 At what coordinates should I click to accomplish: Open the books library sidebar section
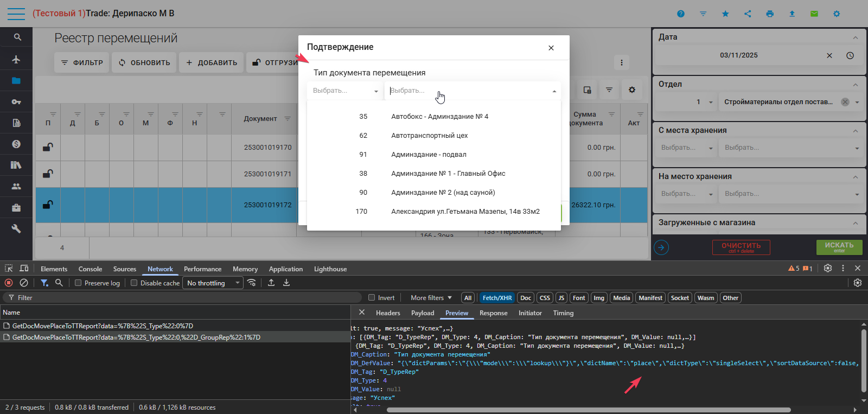(16, 165)
